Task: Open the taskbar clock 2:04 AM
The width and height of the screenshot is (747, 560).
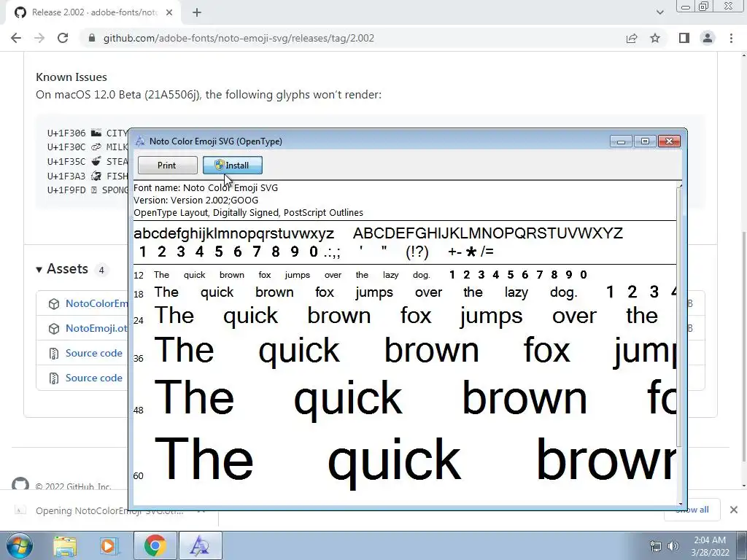Action: click(x=710, y=546)
